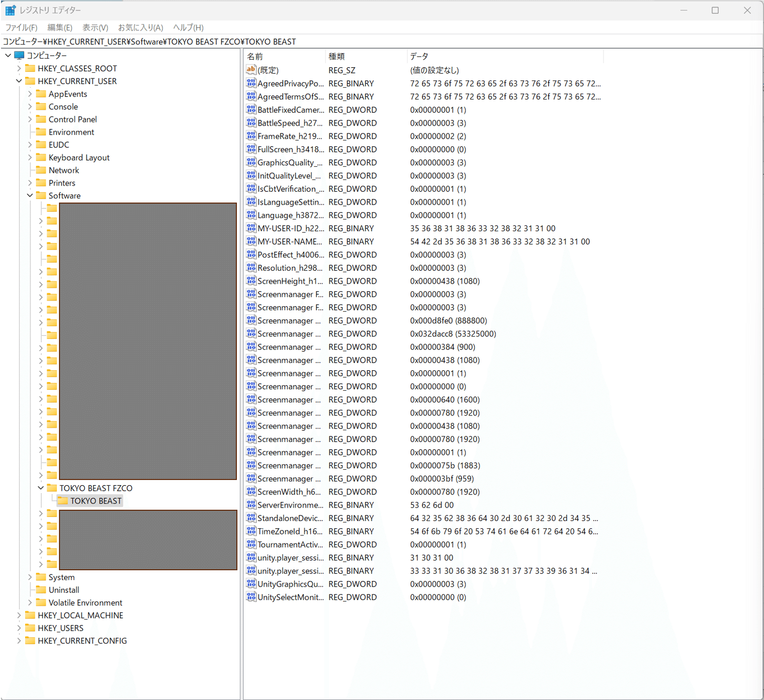Click the BattleFixedCamer... value icon
Viewport: 764px width, 700px height.
pyautogui.click(x=251, y=109)
